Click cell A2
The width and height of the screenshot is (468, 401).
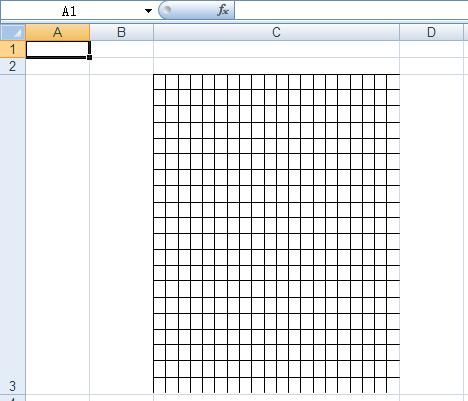pyautogui.click(x=58, y=66)
